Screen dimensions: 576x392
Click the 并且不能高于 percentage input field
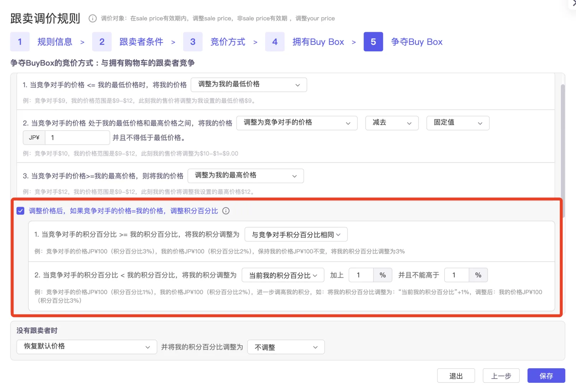pos(457,275)
